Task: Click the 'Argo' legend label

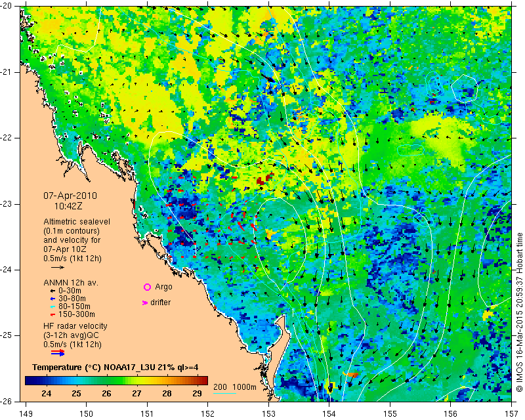Action: [163, 287]
